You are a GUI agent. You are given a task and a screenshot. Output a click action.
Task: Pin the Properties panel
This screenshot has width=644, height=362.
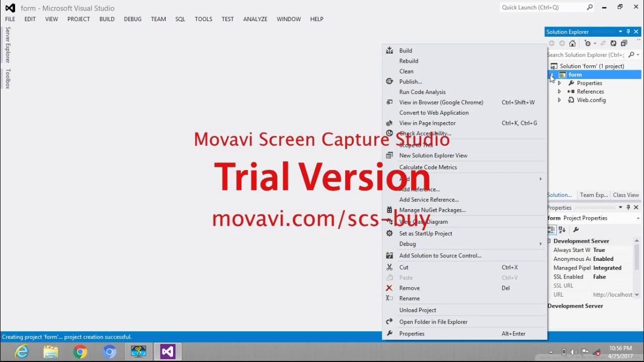628,207
